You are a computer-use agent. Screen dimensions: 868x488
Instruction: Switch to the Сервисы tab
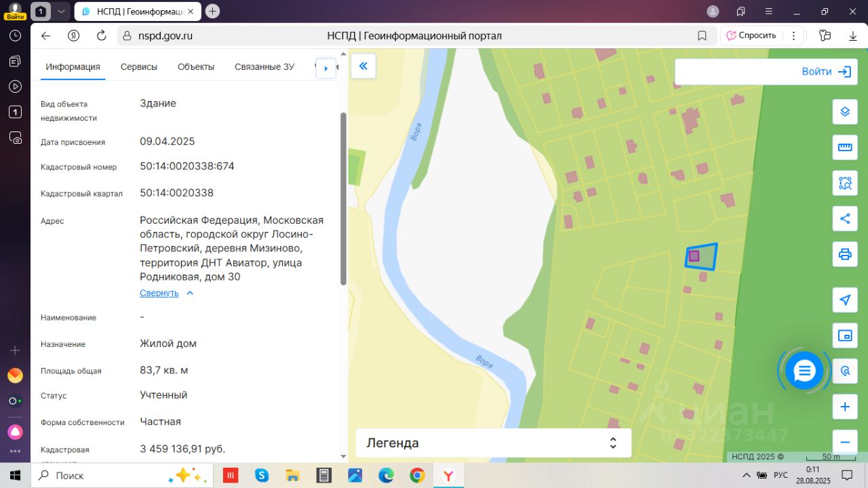pyautogui.click(x=139, y=66)
